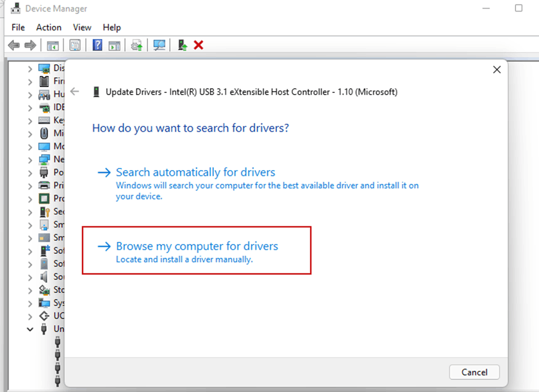
Task: Click the Device Manager title bar icon
Action: (x=15, y=8)
